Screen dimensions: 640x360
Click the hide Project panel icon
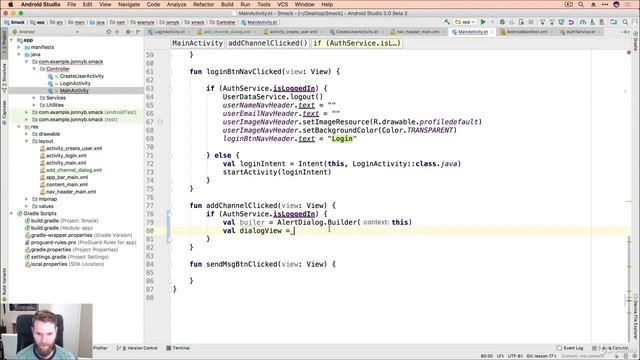(138, 31)
